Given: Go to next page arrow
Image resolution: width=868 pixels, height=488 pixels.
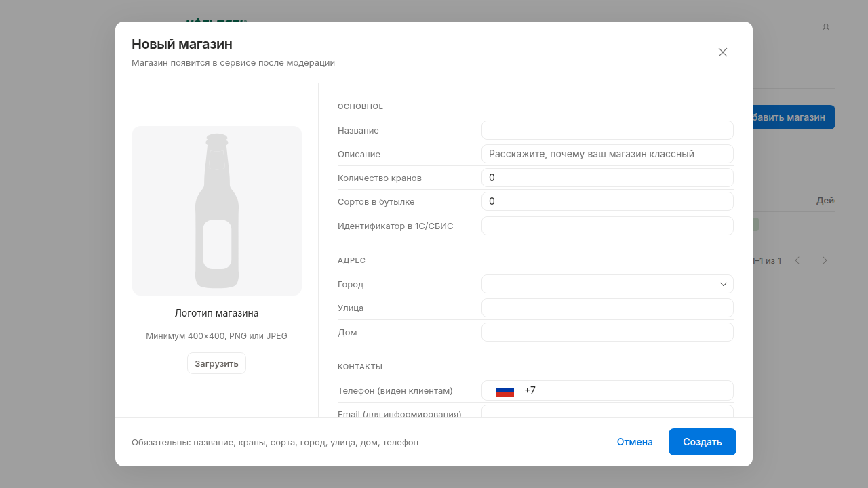Looking at the screenshot, I should click(825, 260).
